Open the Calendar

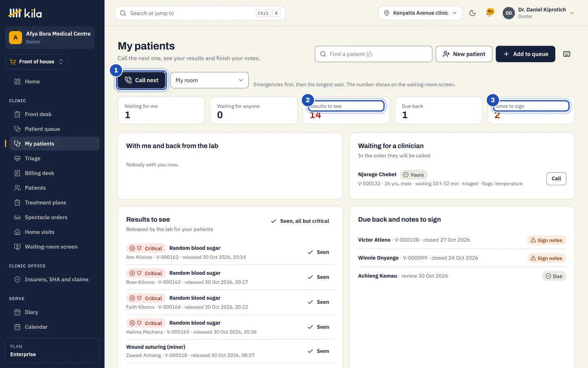54,327
